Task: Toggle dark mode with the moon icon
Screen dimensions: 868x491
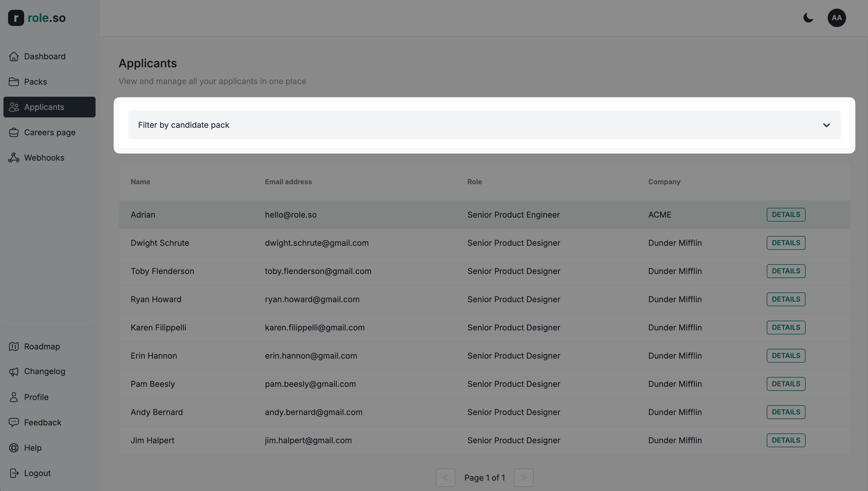Action: [808, 18]
